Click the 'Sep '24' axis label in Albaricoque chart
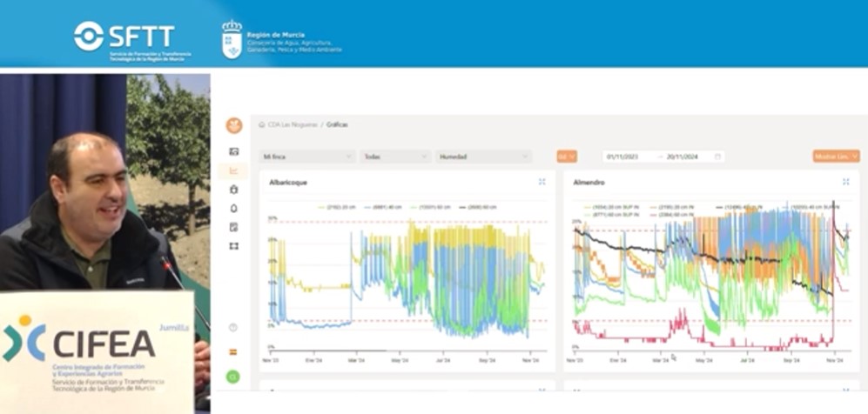The width and height of the screenshot is (868, 414). click(486, 360)
